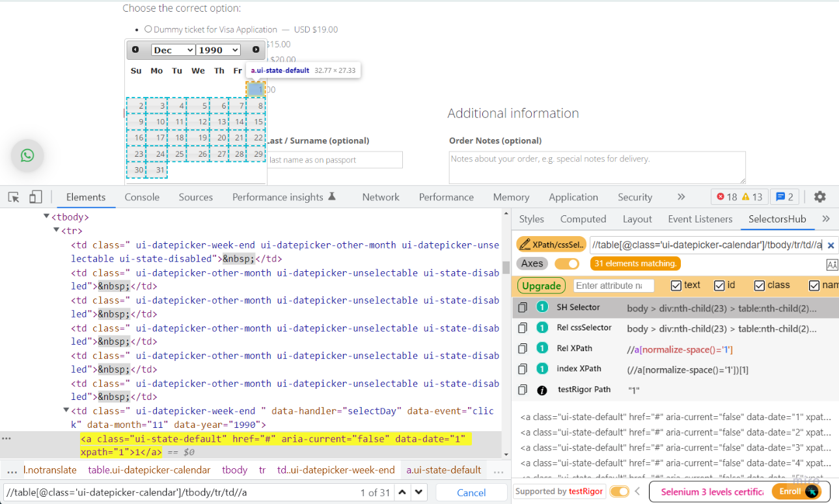The height and width of the screenshot is (504, 839).
Task: Open the WhatsApp chat bubble
Action: (x=27, y=155)
